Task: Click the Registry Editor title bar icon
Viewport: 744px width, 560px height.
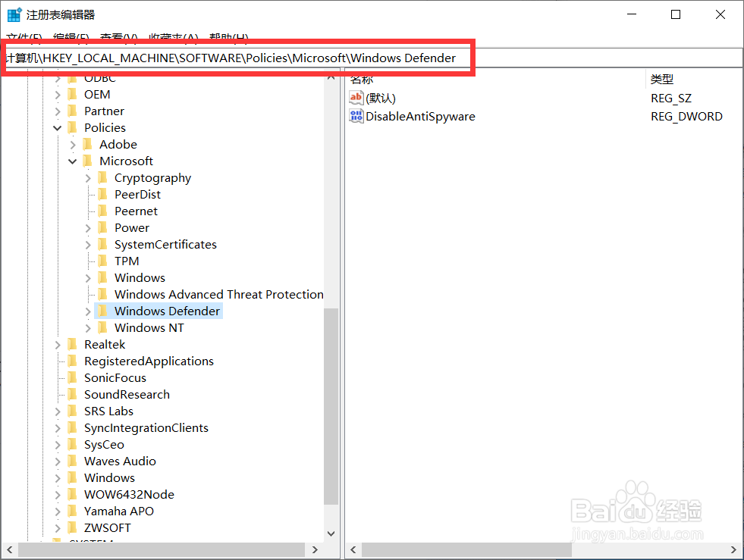Action: [14, 14]
